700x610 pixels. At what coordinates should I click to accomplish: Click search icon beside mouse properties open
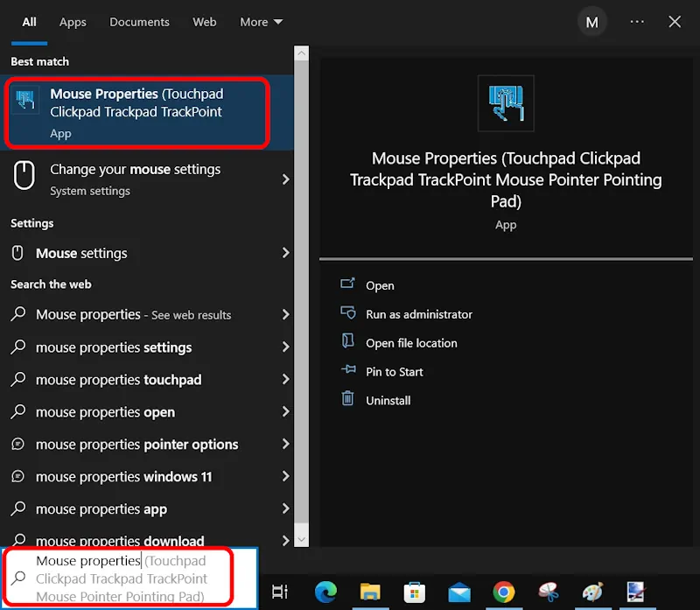tap(17, 411)
